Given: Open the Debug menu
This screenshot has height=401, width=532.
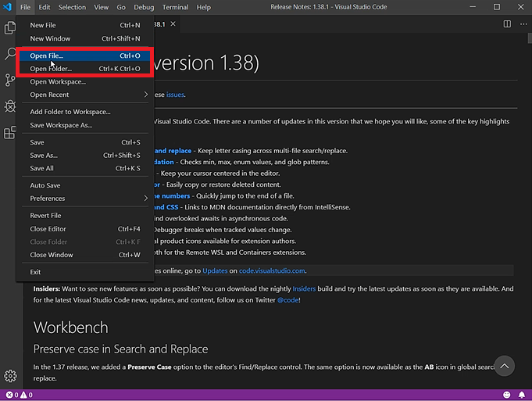Looking at the screenshot, I should [144, 7].
